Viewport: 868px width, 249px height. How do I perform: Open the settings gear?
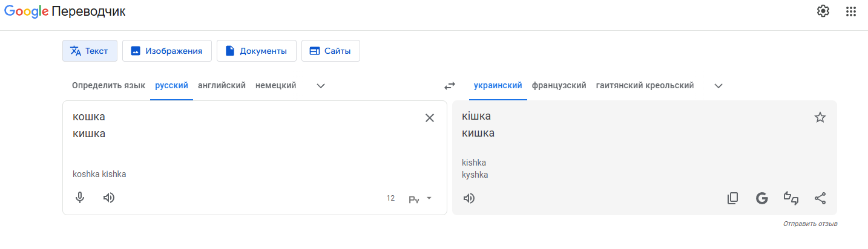point(823,11)
